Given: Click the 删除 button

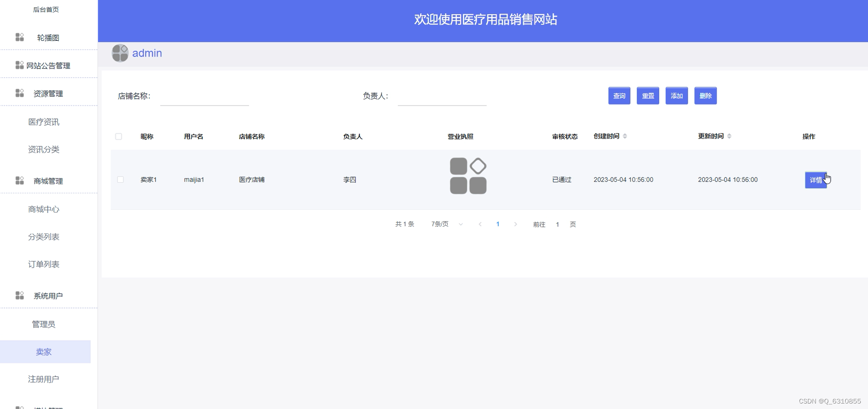Looking at the screenshot, I should pyautogui.click(x=705, y=96).
